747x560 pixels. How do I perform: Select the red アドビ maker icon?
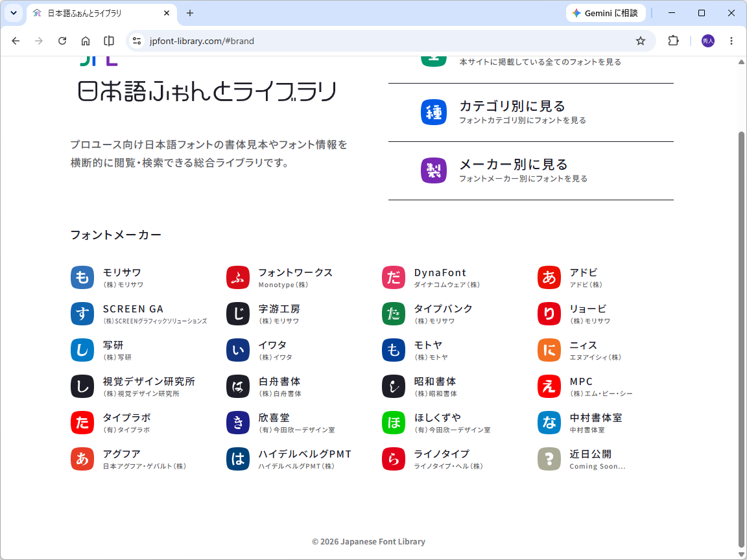pyautogui.click(x=549, y=277)
